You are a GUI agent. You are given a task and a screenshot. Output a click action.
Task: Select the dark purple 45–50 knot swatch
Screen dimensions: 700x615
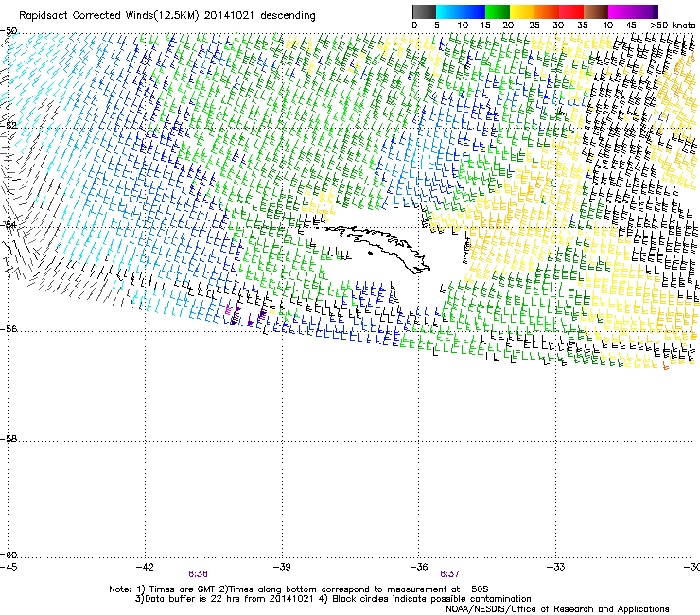tap(645, 11)
